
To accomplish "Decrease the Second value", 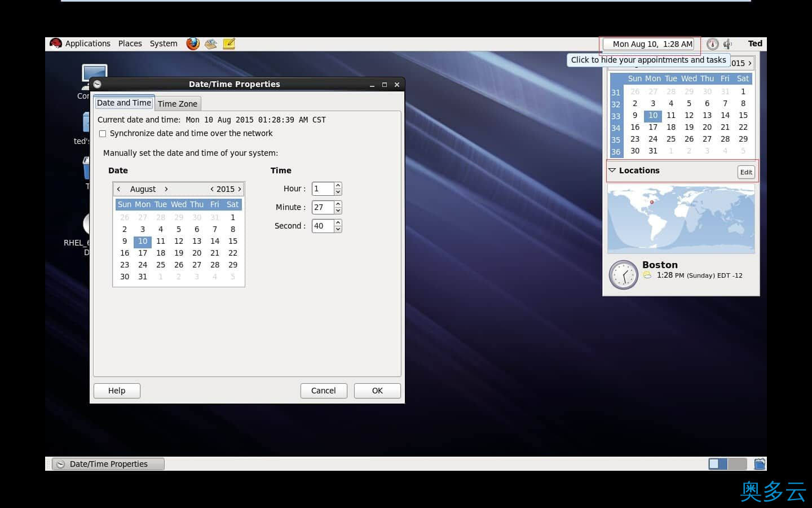I will coord(338,229).
